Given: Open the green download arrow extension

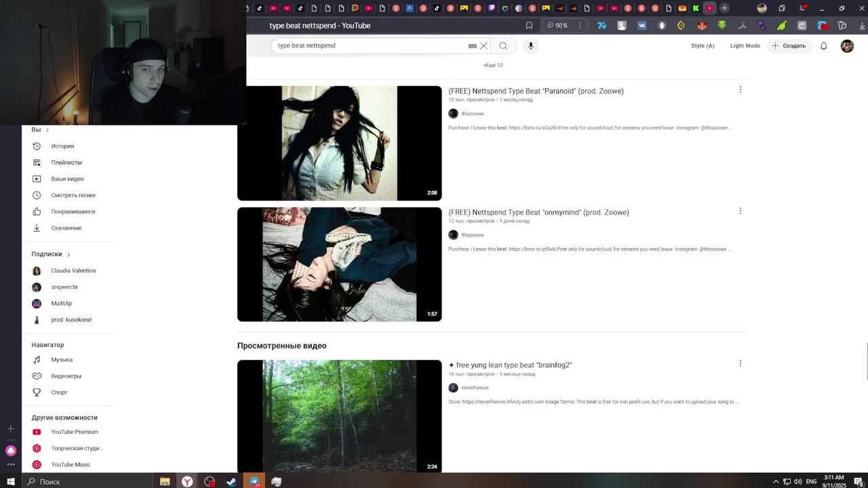Looking at the screenshot, I should [x=722, y=26].
